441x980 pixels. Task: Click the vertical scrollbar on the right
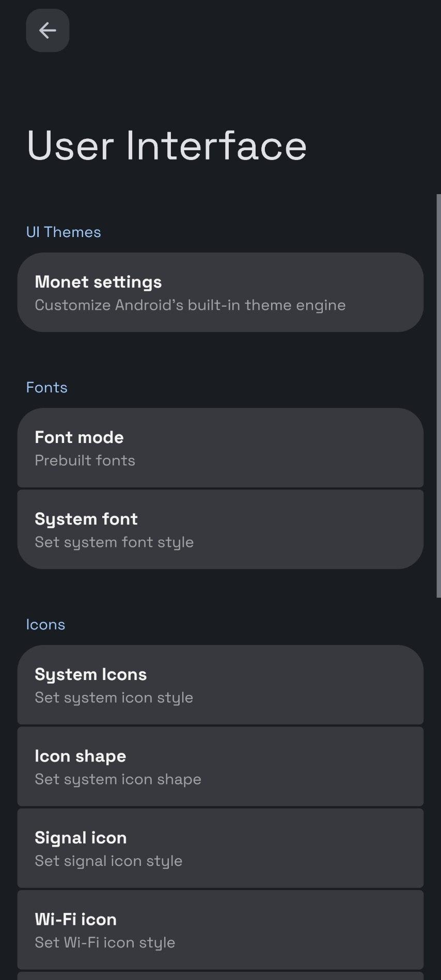(x=438, y=396)
